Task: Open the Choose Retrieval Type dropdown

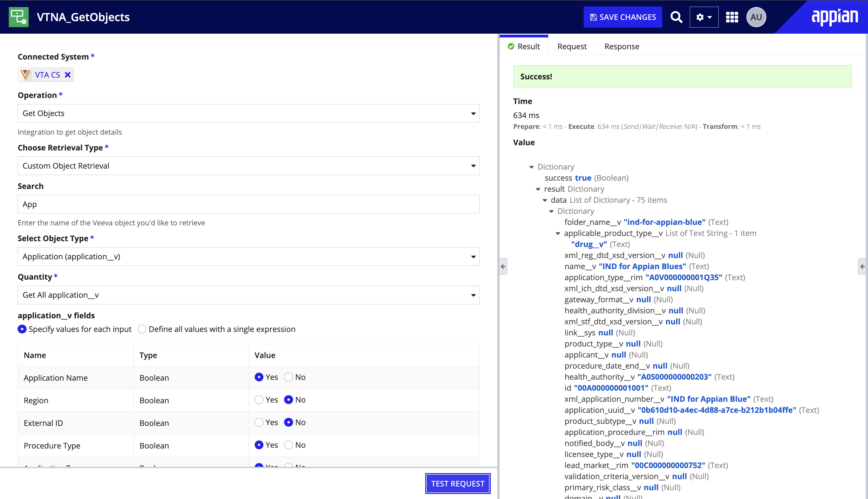Action: click(248, 166)
